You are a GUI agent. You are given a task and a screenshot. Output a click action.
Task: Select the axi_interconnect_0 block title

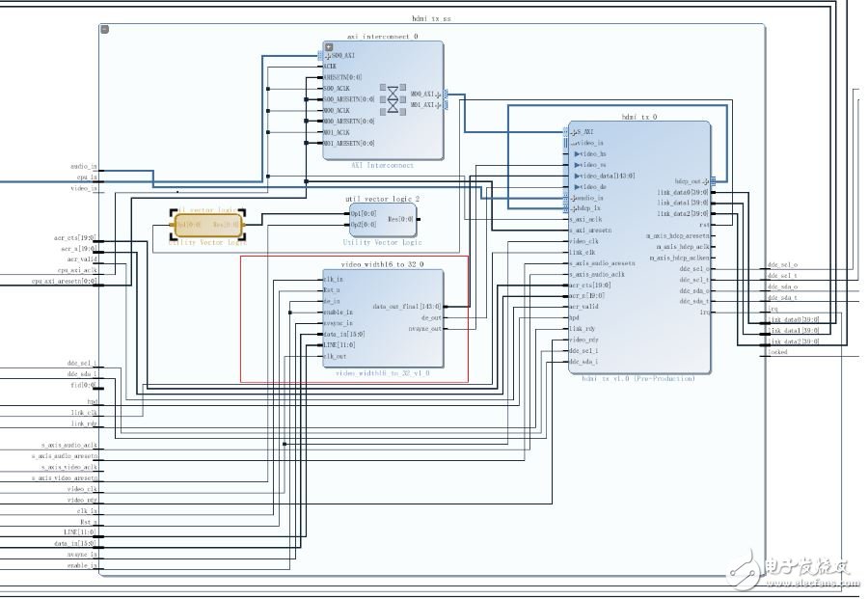pyautogui.click(x=383, y=37)
